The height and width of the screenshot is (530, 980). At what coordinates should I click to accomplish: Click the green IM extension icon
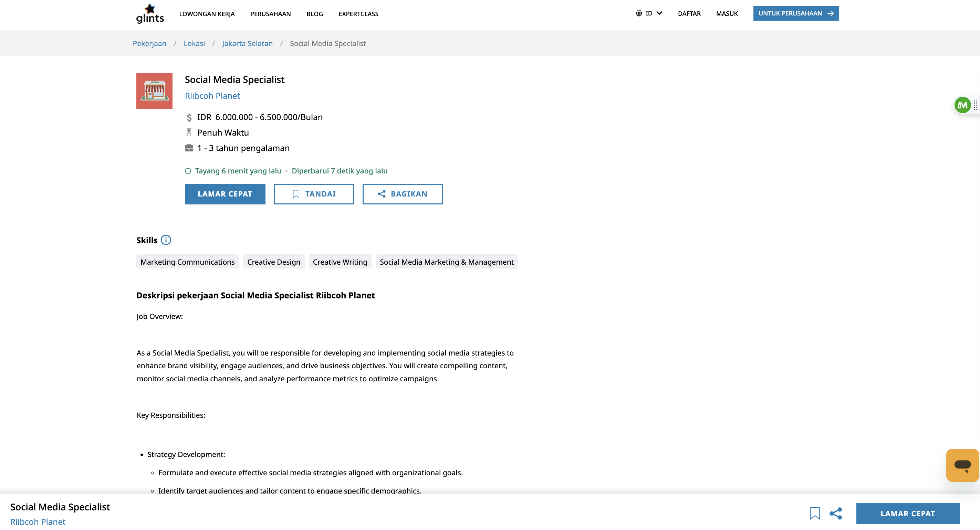[x=962, y=105]
